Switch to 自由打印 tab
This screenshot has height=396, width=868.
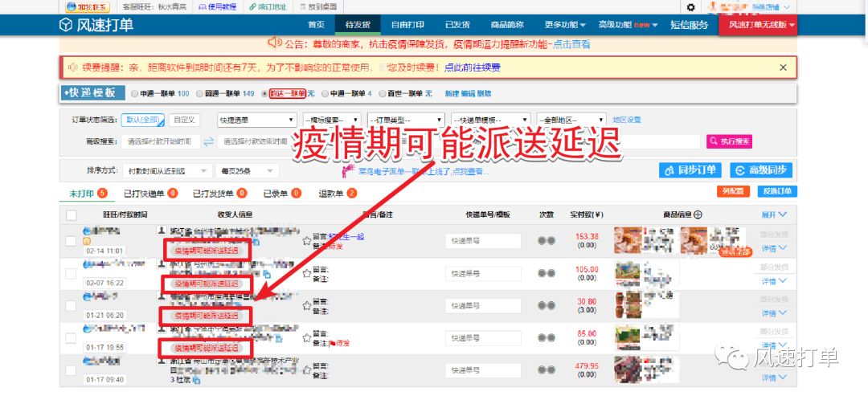[407, 25]
